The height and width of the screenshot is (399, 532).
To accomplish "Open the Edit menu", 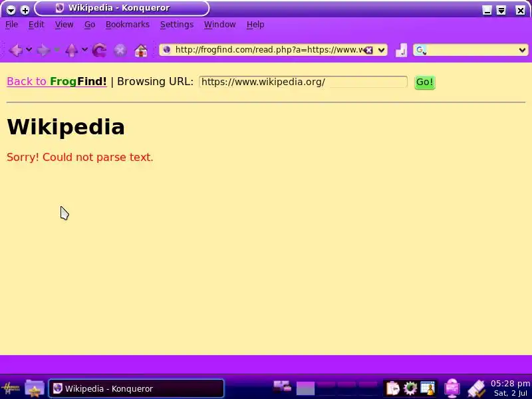I will click(37, 25).
